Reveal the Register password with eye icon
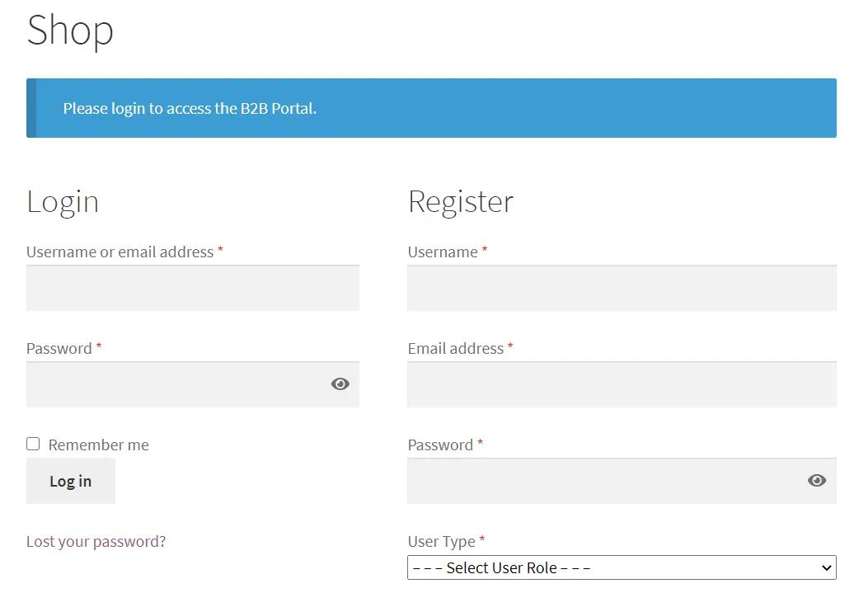The height and width of the screenshot is (593, 868). pyautogui.click(x=816, y=481)
